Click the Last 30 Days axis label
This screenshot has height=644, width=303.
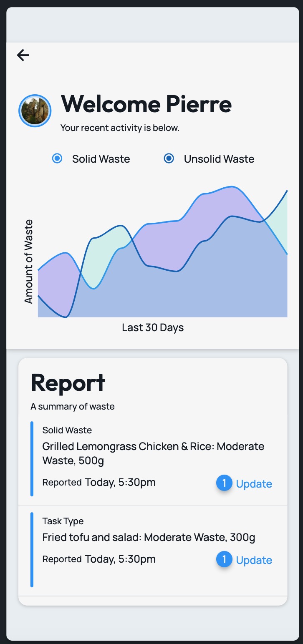pos(153,328)
